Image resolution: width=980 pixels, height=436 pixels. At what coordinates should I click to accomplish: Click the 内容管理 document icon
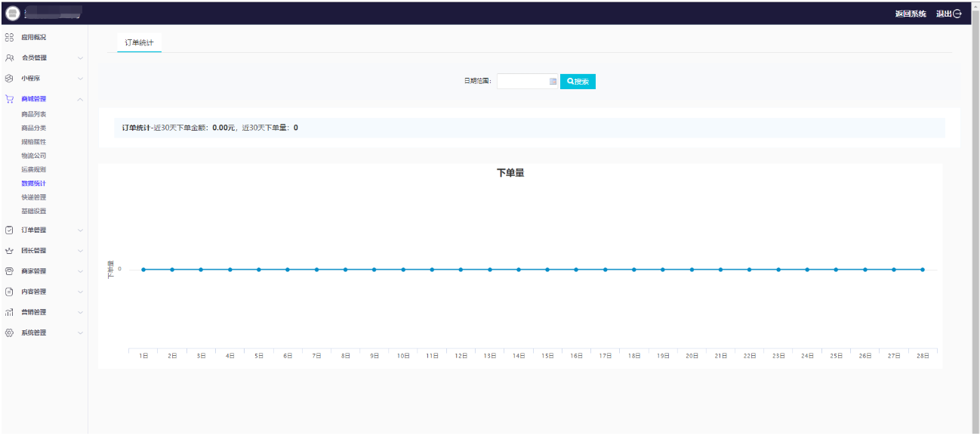point(9,291)
